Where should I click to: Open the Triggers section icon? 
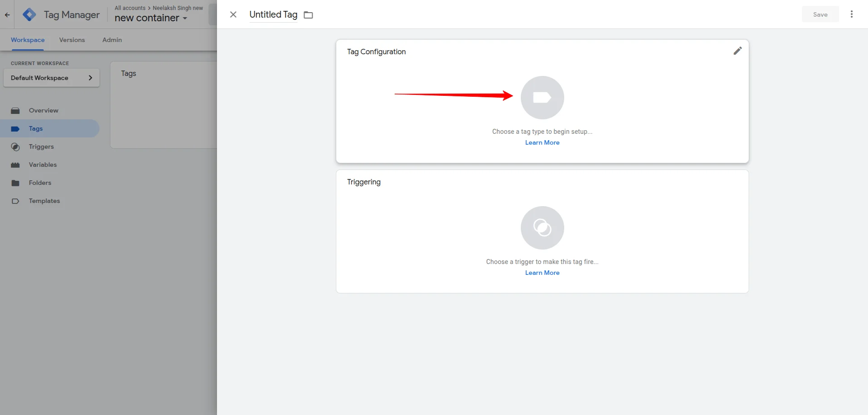point(16,146)
